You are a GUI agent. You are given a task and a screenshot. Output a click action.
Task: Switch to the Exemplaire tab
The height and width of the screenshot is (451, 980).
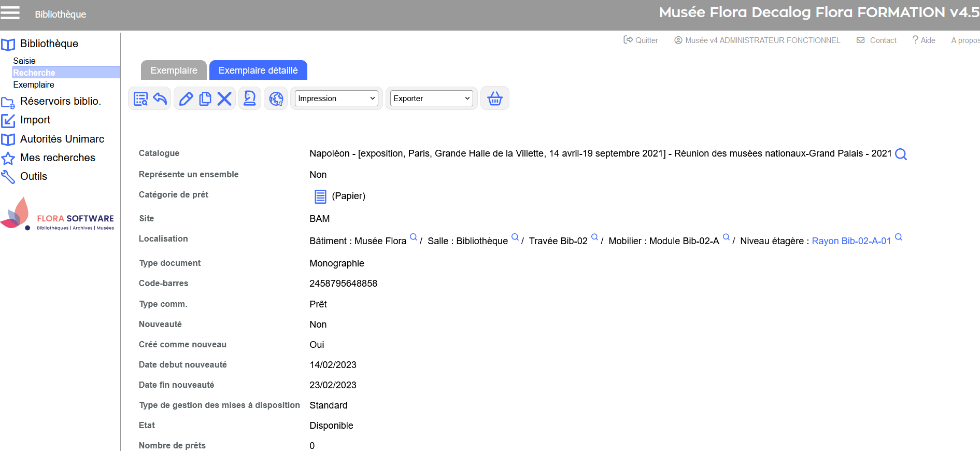pos(174,71)
